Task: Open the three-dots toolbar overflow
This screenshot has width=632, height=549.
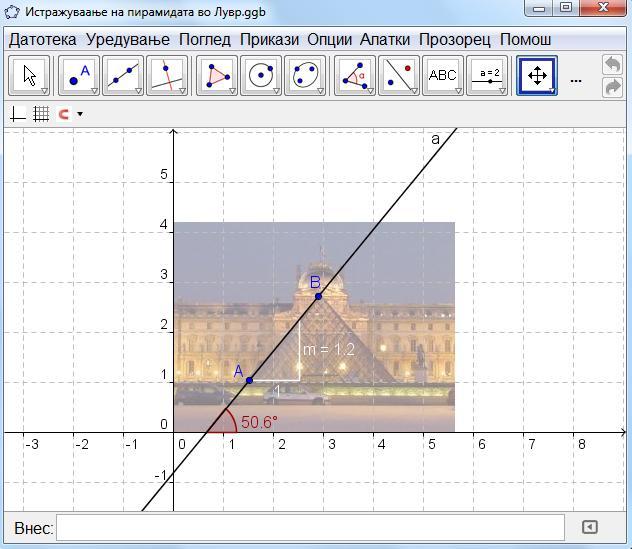Action: 576,81
